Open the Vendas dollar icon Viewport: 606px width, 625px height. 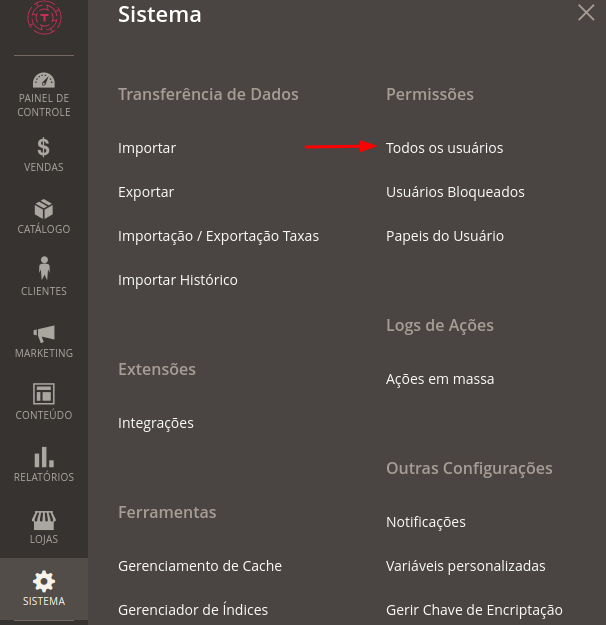[x=43, y=147]
